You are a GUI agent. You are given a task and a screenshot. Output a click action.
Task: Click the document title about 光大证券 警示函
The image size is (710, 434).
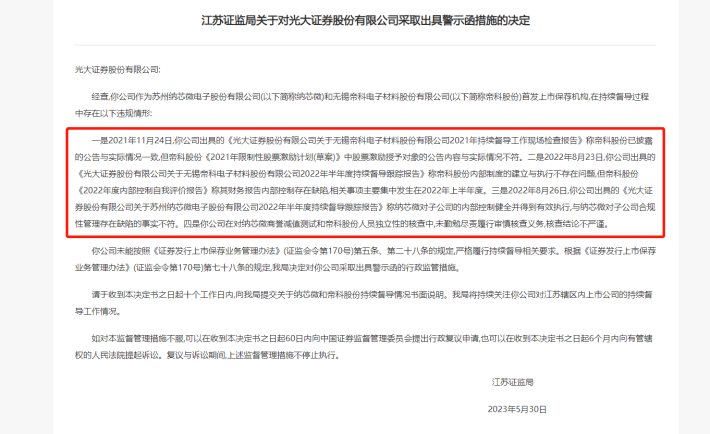365,20
